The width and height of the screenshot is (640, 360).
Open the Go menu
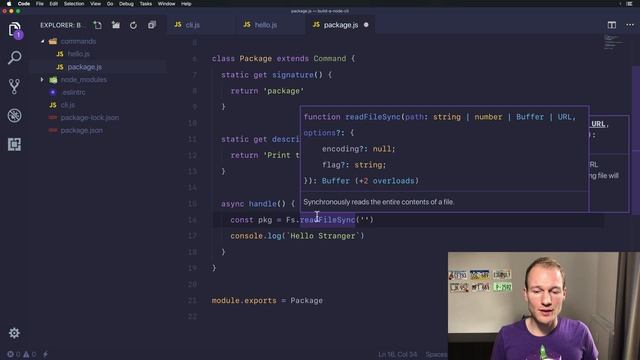coord(110,4)
